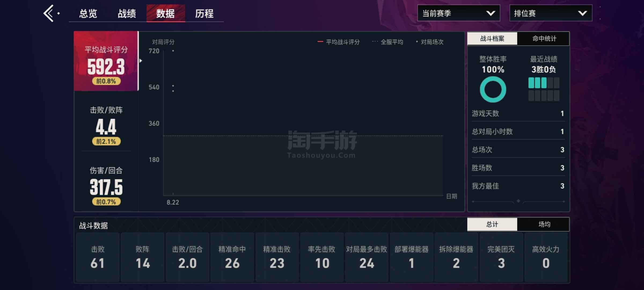Open the 当前赛季 season dropdown
This screenshot has width=644, height=290.
(x=459, y=13)
